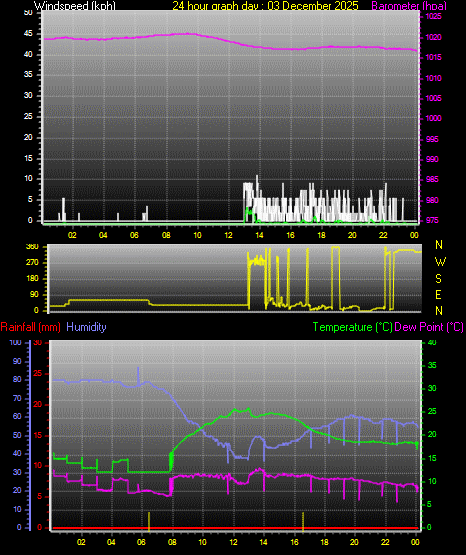Click the 15 mark on windspeed axis
Screen dimensions: 466x555
tap(28, 158)
